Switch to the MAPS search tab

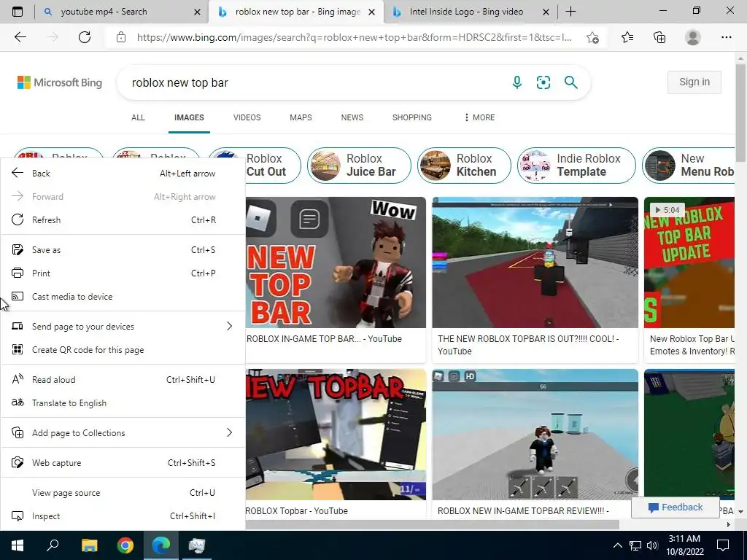[301, 117]
